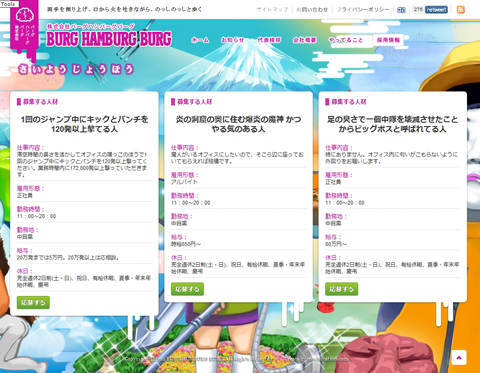Open the orange RSS feed icon
The width and height of the screenshot is (480, 373).
460,10
